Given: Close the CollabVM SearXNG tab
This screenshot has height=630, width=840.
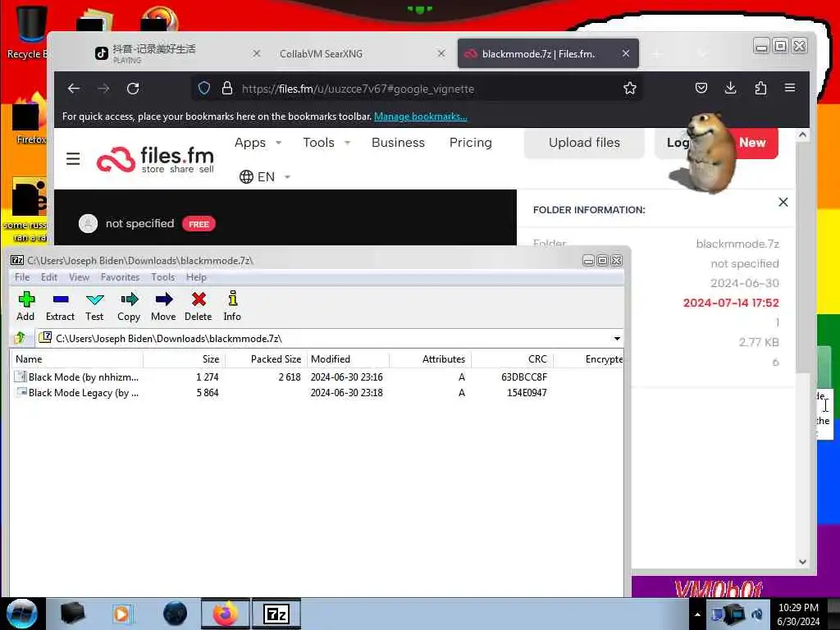Looking at the screenshot, I should [441, 53].
